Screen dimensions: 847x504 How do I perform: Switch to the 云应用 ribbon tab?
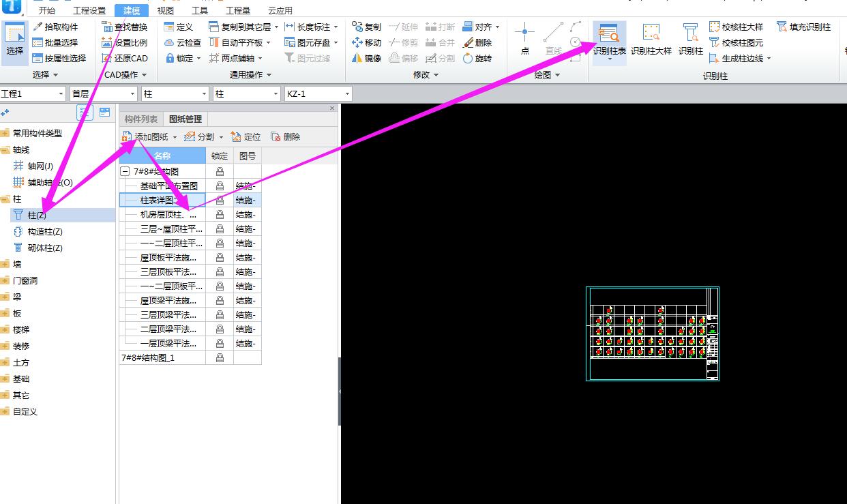[x=280, y=10]
